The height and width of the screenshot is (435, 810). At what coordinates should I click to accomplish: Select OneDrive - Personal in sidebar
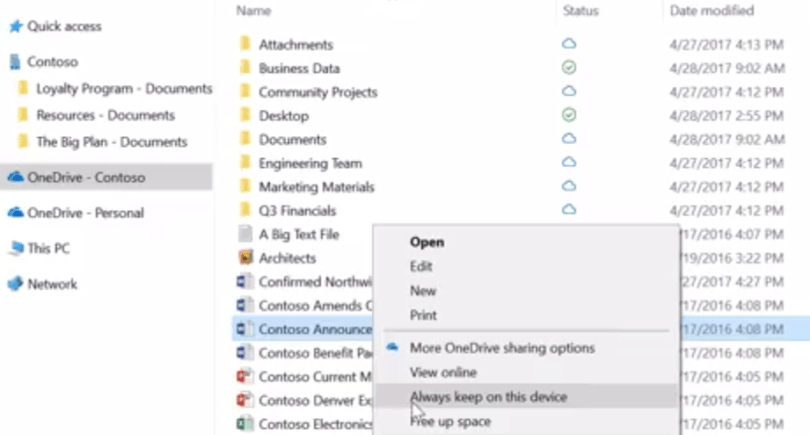[x=86, y=213]
